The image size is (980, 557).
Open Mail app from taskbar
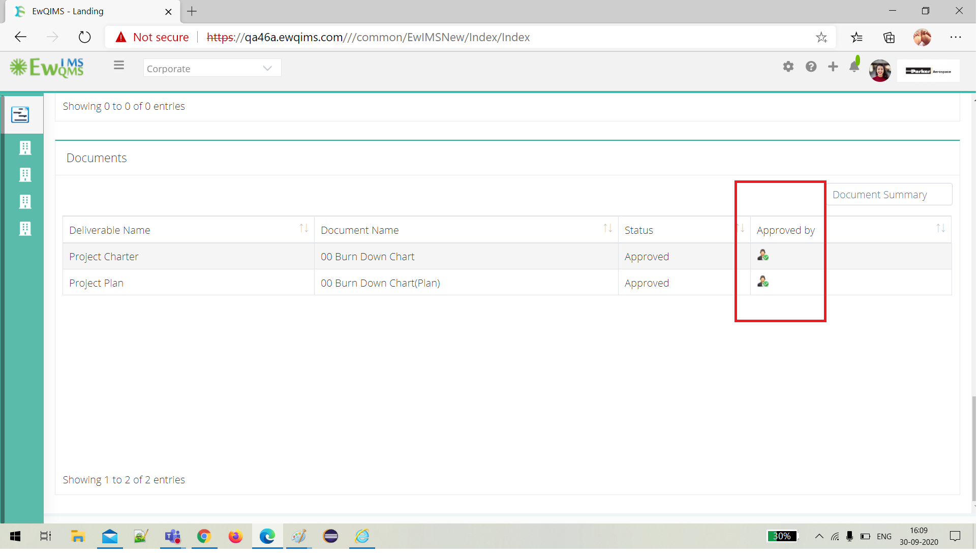[109, 536]
